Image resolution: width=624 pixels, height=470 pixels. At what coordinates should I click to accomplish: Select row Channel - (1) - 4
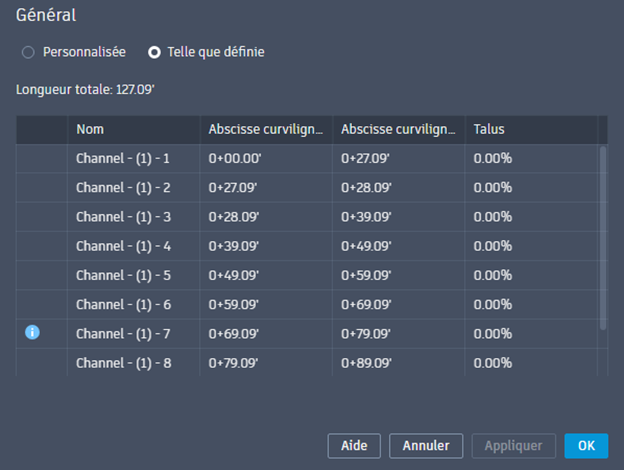(x=123, y=245)
